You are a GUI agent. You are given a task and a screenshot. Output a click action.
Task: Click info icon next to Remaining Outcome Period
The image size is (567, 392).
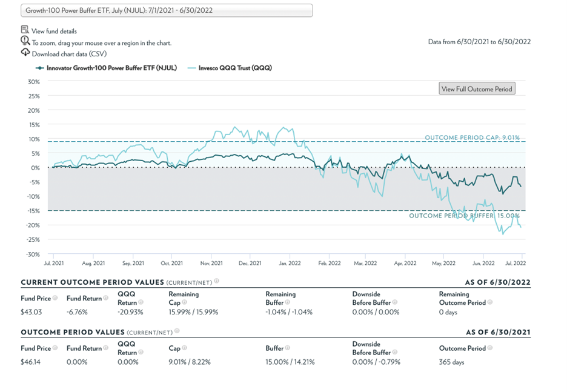click(490, 302)
